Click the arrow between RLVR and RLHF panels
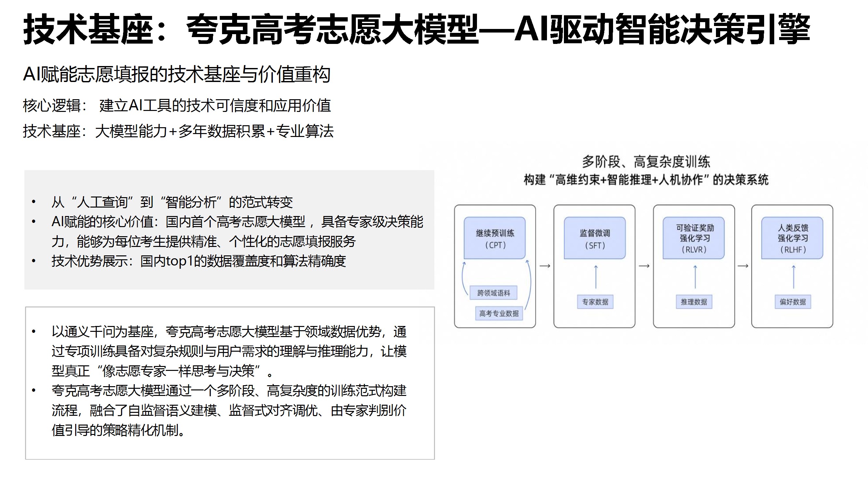Viewport: 868px width, 488px height. click(x=743, y=266)
